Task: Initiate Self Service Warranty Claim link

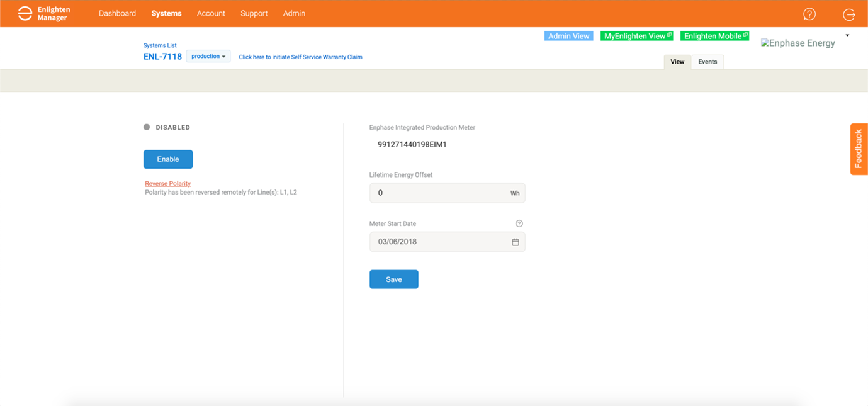Action: pos(300,57)
